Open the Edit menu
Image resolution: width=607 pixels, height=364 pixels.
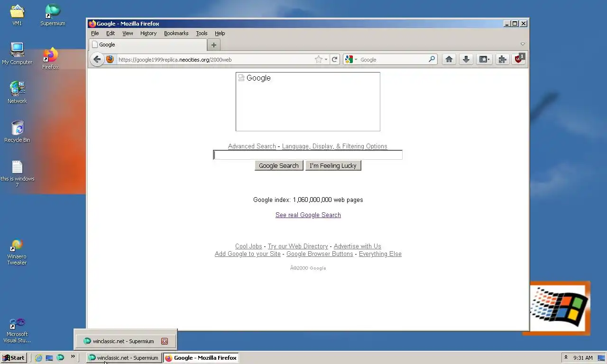pyautogui.click(x=110, y=33)
